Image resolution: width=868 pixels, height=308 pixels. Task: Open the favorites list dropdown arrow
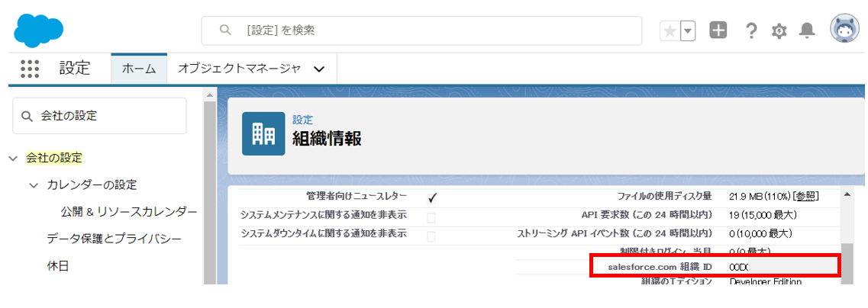tap(688, 30)
